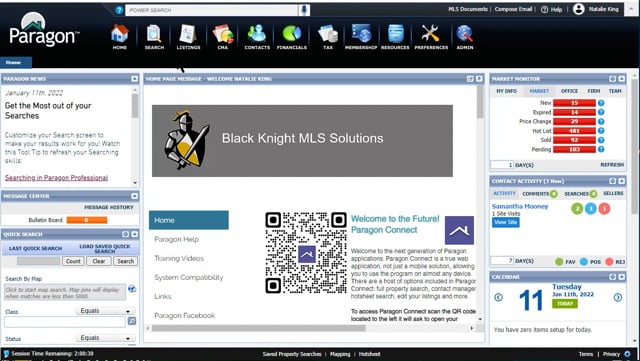Collapse the Home Page Message panel
The image size is (640, 361).
[479, 79]
